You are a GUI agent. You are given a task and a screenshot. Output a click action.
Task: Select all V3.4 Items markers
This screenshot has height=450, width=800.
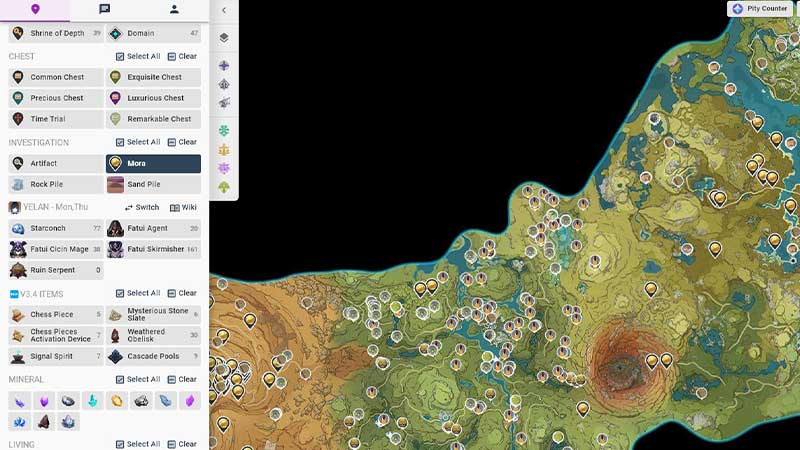click(138, 293)
